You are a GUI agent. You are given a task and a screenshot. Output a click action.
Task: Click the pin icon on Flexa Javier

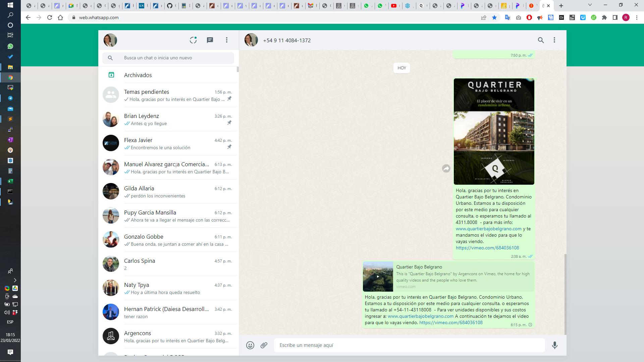229,147
